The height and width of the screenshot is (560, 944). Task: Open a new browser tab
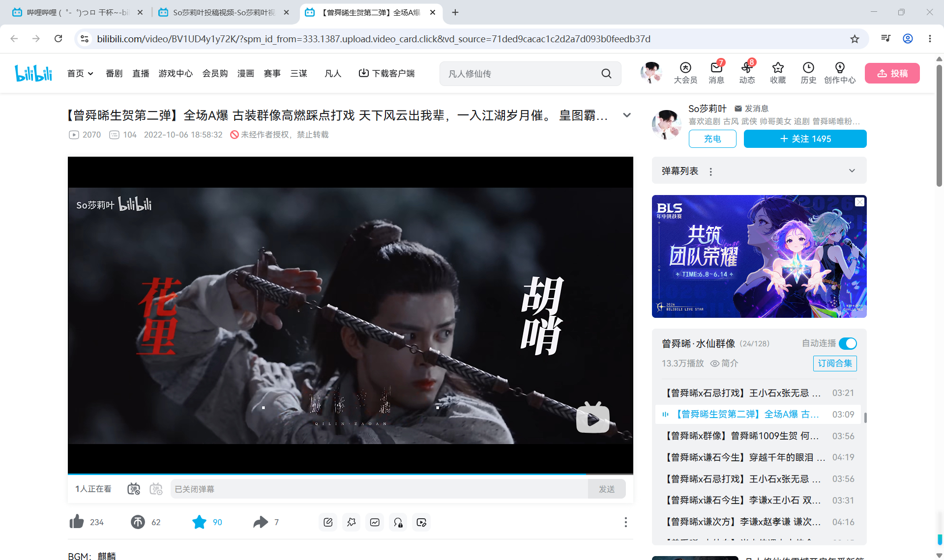pos(455,12)
